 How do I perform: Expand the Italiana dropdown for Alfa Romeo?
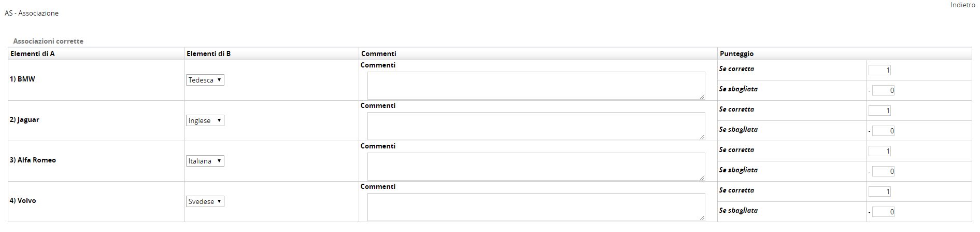tap(205, 161)
